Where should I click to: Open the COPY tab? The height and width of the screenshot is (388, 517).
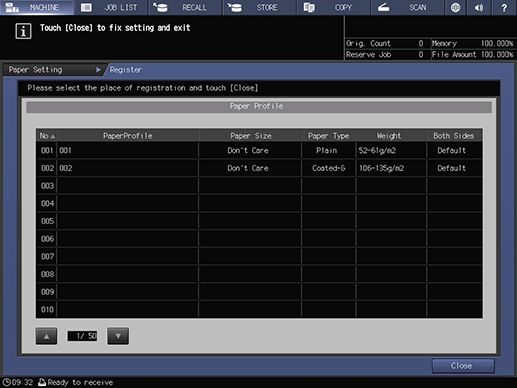[334, 7]
